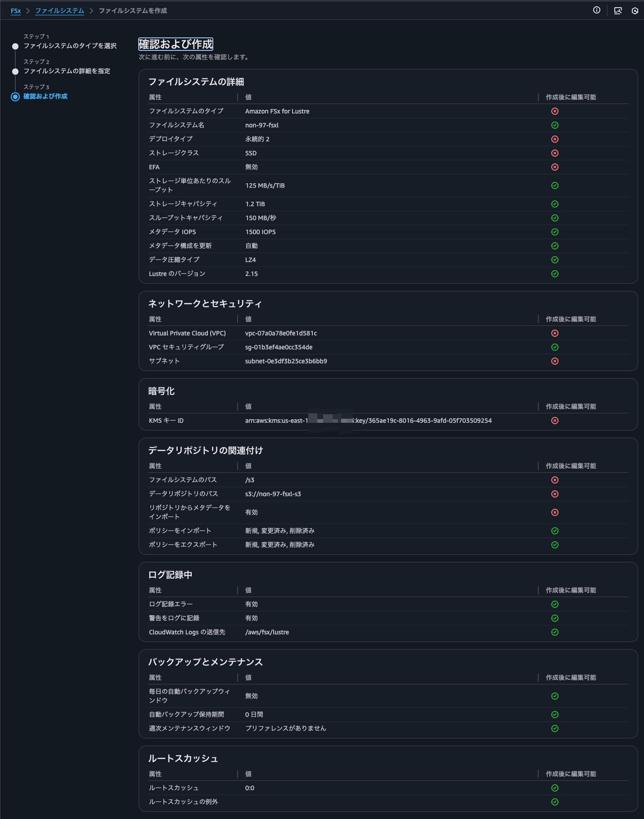Click the red X icon for データリポジトリのパス row
The width and height of the screenshot is (644, 819).
tap(555, 494)
